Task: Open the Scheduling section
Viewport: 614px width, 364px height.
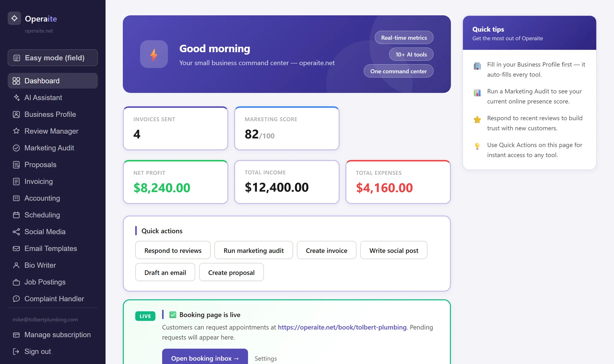Action: [x=53, y=215]
